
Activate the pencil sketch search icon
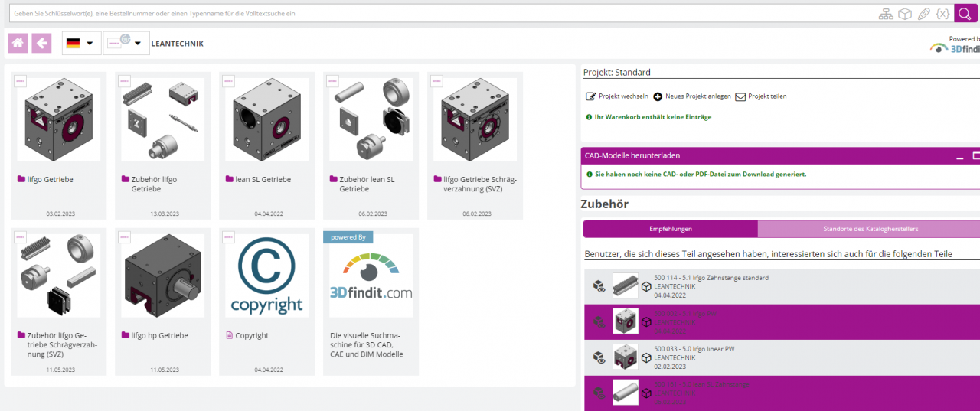tap(924, 14)
